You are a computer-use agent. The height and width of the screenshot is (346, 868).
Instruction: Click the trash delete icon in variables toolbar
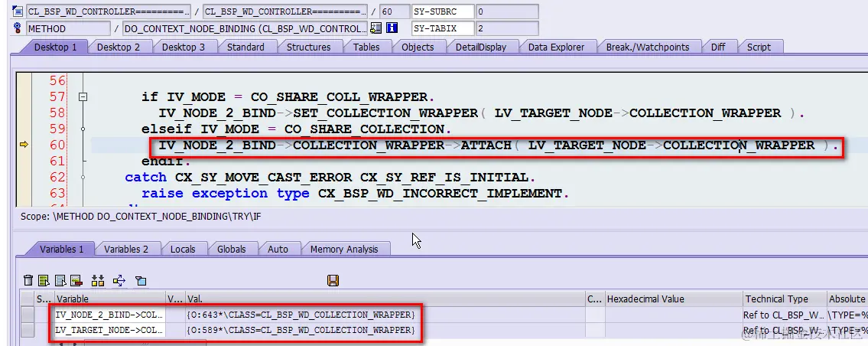click(x=28, y=281)
